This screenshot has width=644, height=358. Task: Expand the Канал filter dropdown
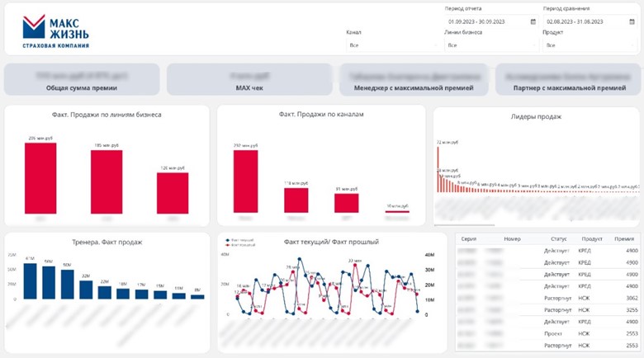tap(394, 45)
